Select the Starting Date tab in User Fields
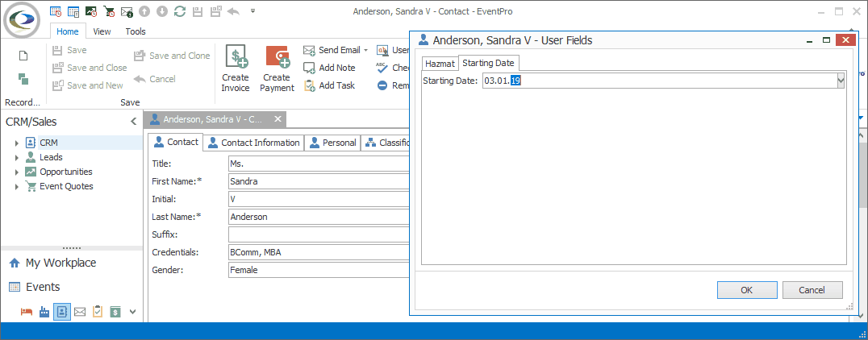Viewport: 868px width, 340px height. (x=488, y=63)
